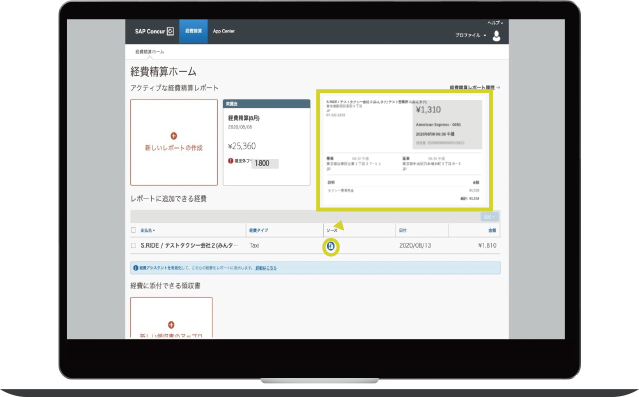This screenshot has height=397, width=639.
Task: Check the S.RIDE taxi expense row checkbox
Action: (133, 245)
